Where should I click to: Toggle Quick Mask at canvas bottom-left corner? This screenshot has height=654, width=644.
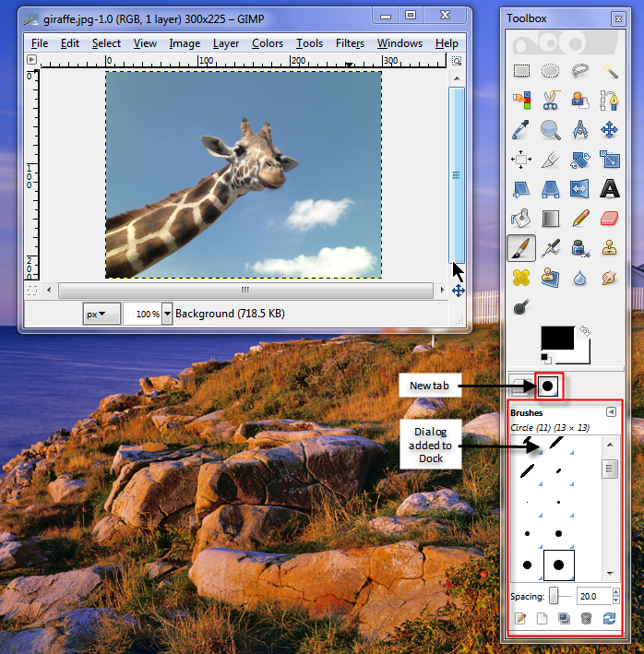[32, 291]
